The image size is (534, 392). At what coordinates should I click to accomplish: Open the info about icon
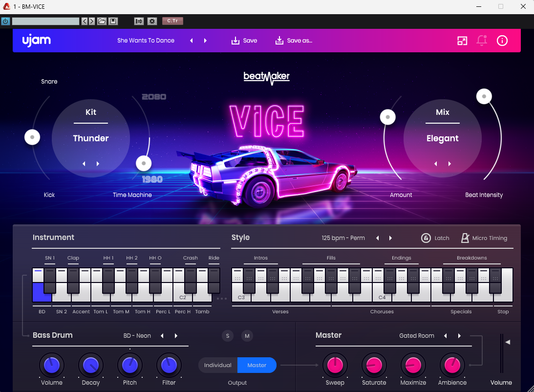[502, 41]
